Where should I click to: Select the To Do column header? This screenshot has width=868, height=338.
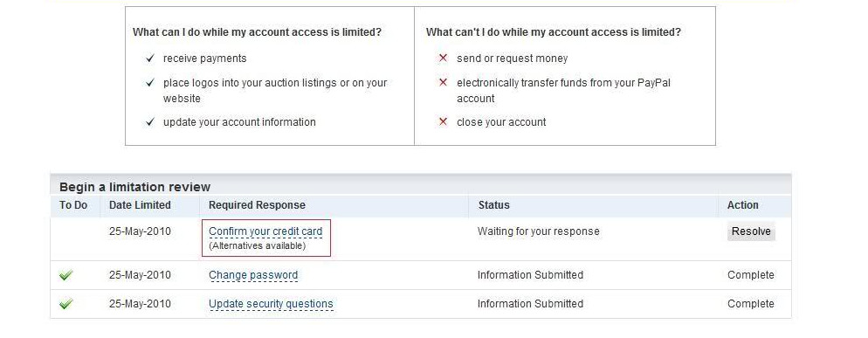coord(73,205)
